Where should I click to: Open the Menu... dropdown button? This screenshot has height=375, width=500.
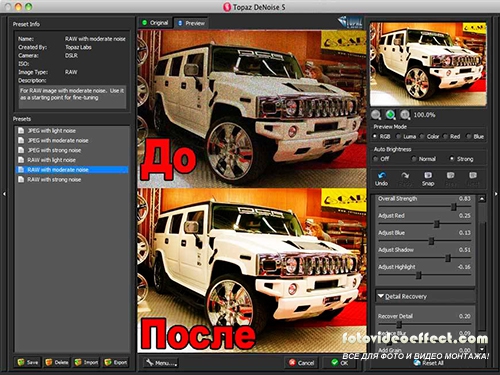point(160,363)
